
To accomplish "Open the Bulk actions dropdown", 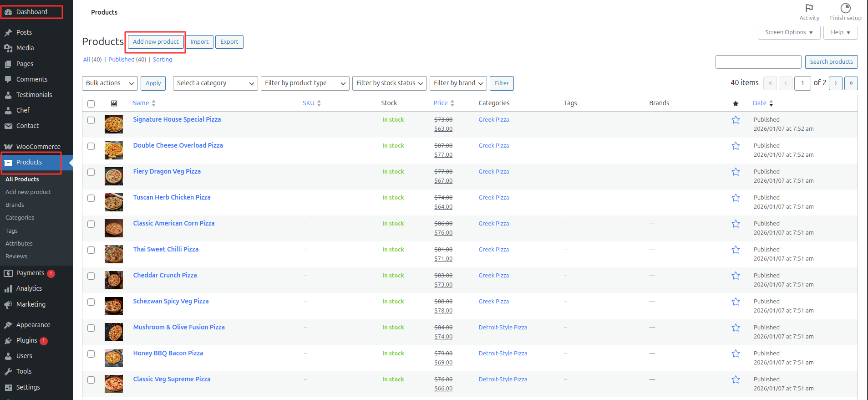I will coord(110,83).
